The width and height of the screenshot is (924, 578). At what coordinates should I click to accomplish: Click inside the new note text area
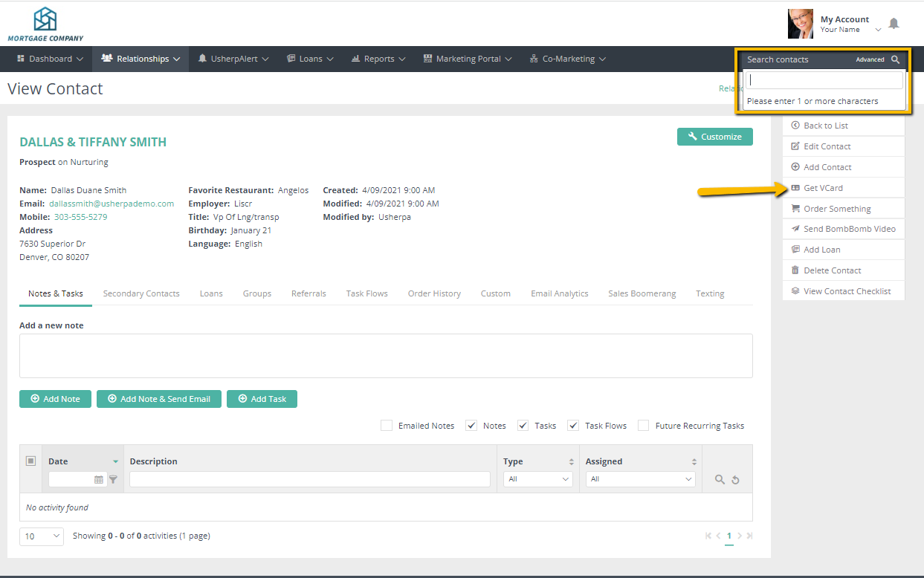point(386,357)
